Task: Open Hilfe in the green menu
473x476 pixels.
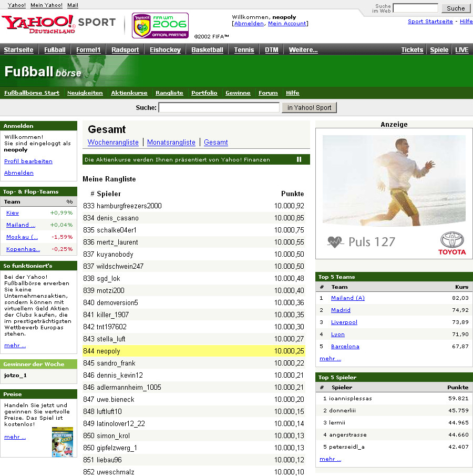Action: pyautogui.click(x=293, y=93)
